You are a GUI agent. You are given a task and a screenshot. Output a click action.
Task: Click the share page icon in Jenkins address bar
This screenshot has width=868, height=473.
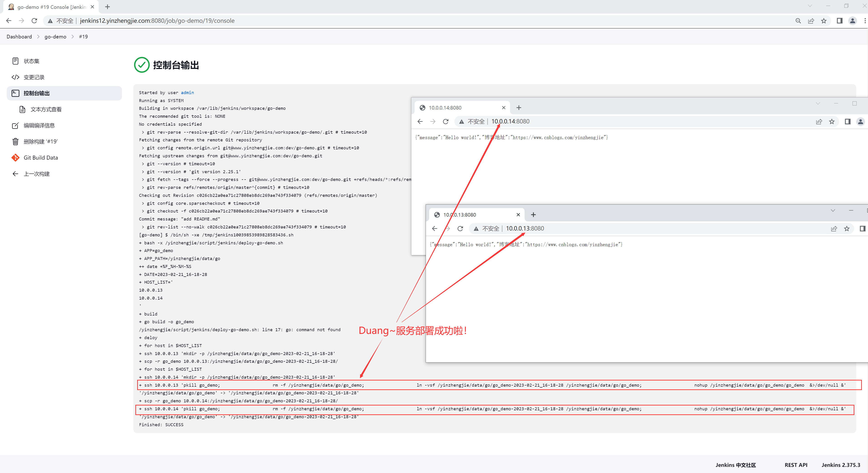point(811,20)
